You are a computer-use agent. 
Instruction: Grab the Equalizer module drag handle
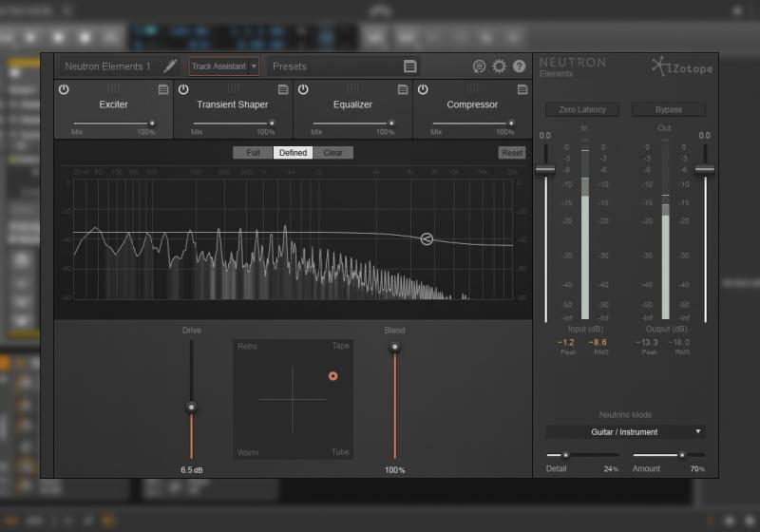[x=352, y=88]
